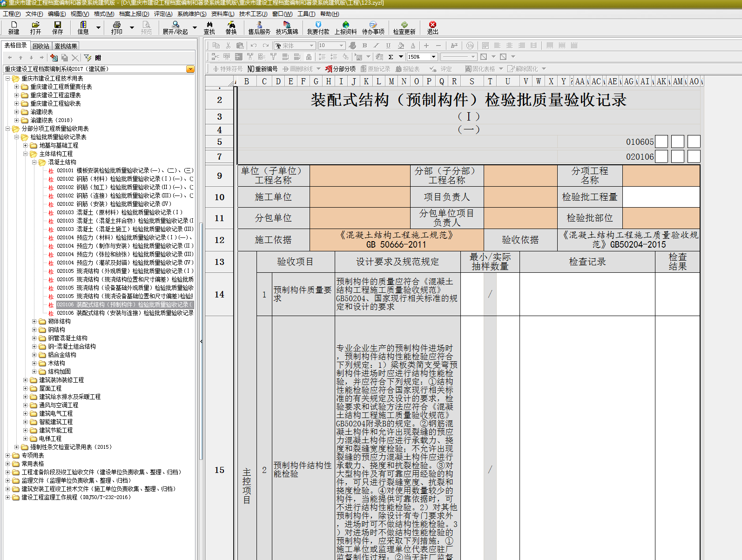742x560 pixels.
Task: Switch to the 回收站 tab
Action: tap(41, 46)
